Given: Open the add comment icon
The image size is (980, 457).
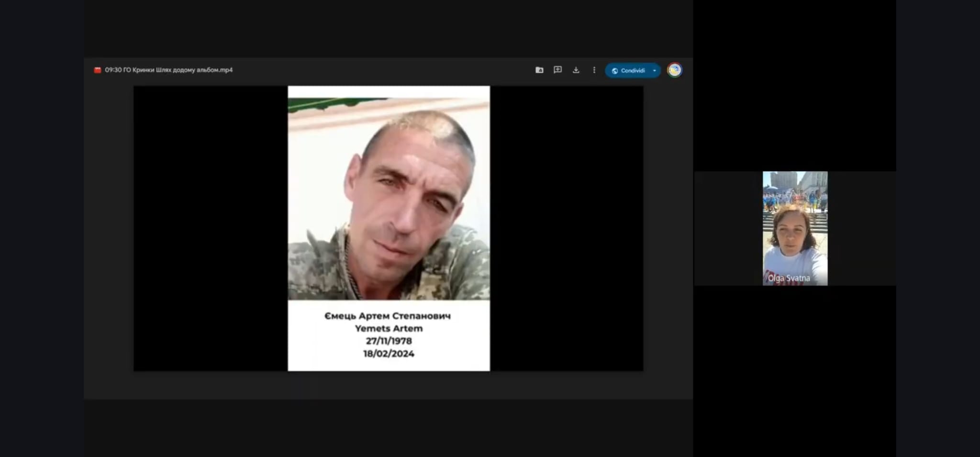Looking at the screenshot, I should click(557, 70).
